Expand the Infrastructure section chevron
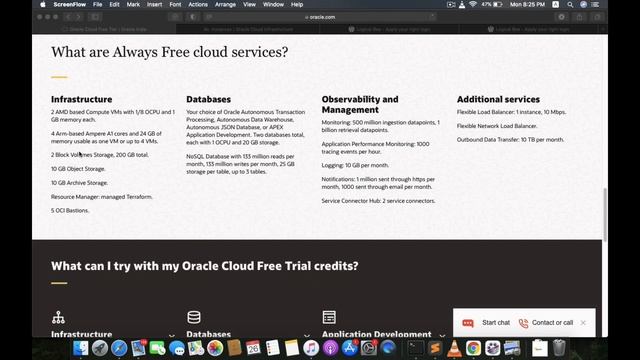 pyautogui.click(x=172, y=336)
